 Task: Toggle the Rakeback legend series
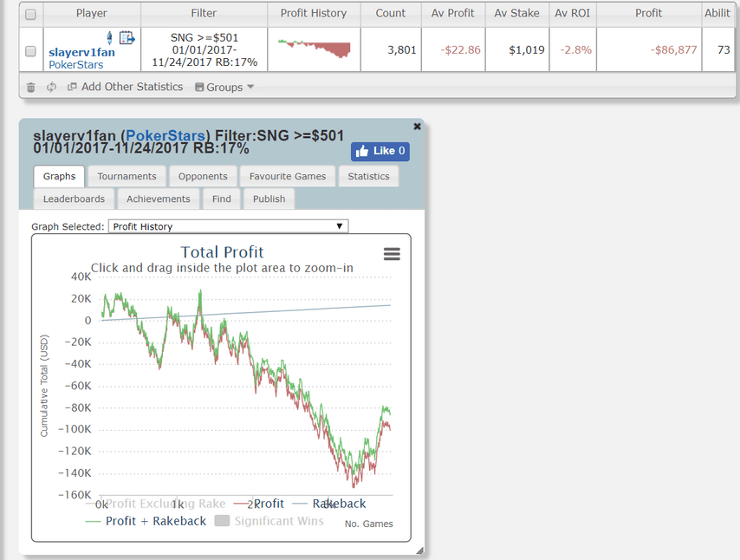pos(329,504)
